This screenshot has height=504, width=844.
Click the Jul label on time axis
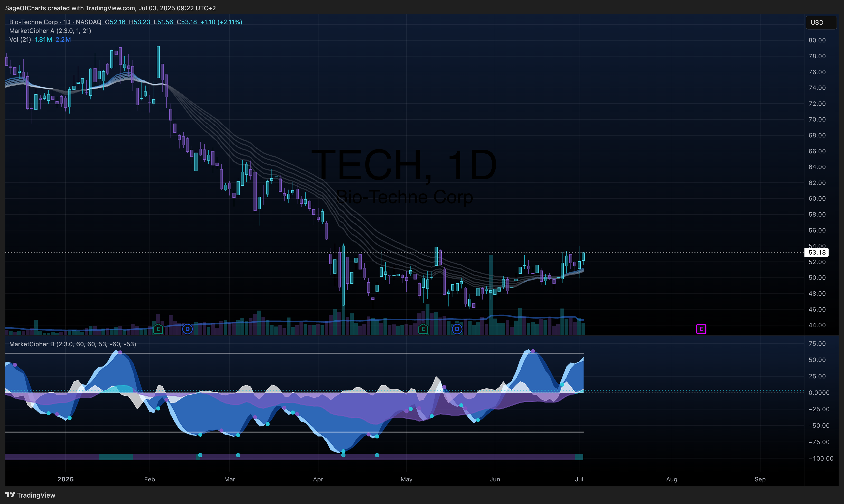[579, 479]
